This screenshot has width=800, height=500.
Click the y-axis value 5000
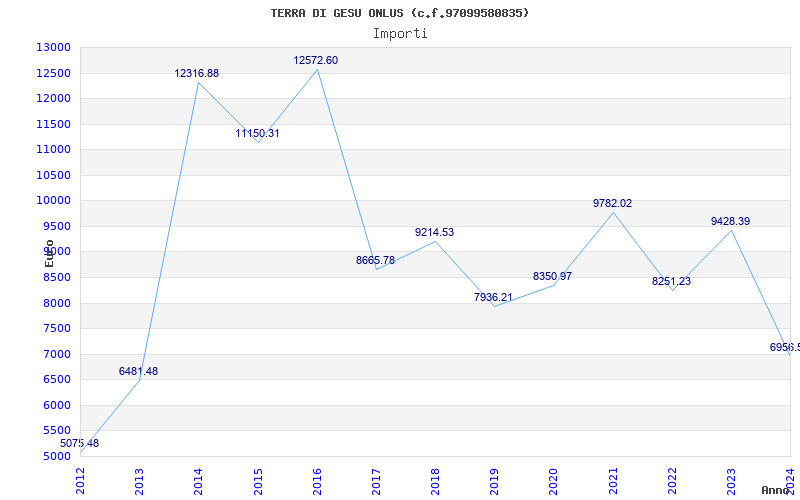click(56, 456)
